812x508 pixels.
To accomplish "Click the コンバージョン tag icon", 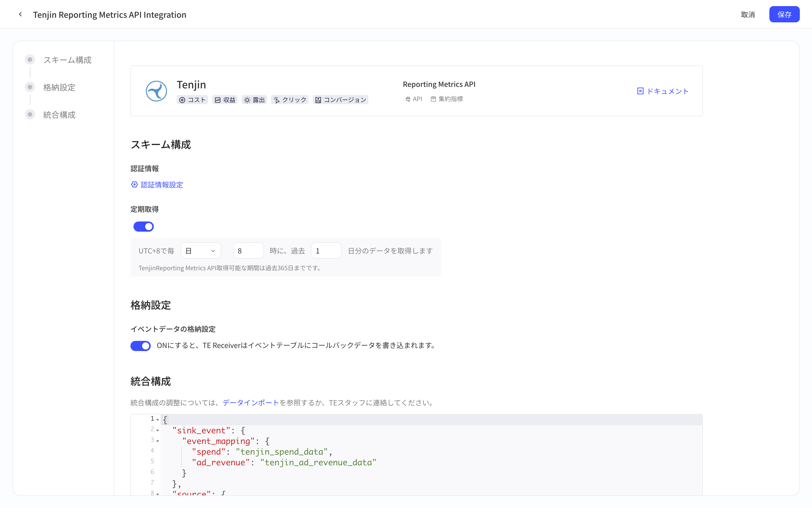I will coord(318,100).
